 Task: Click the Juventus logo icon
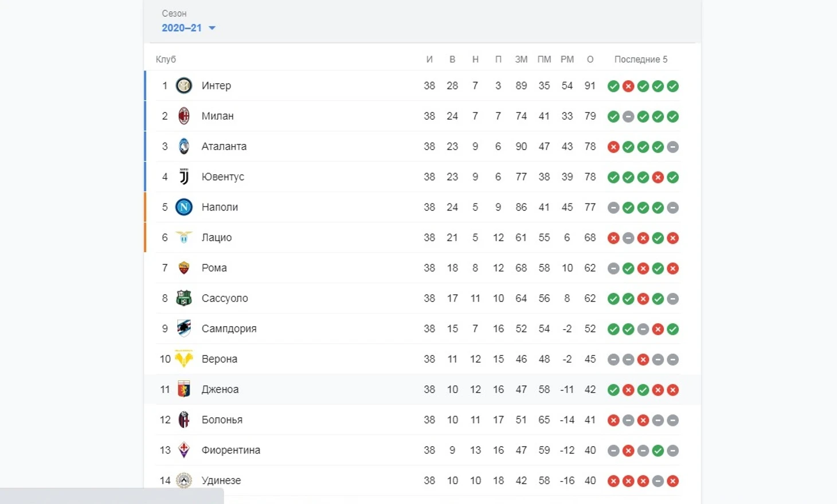point(184,177)
